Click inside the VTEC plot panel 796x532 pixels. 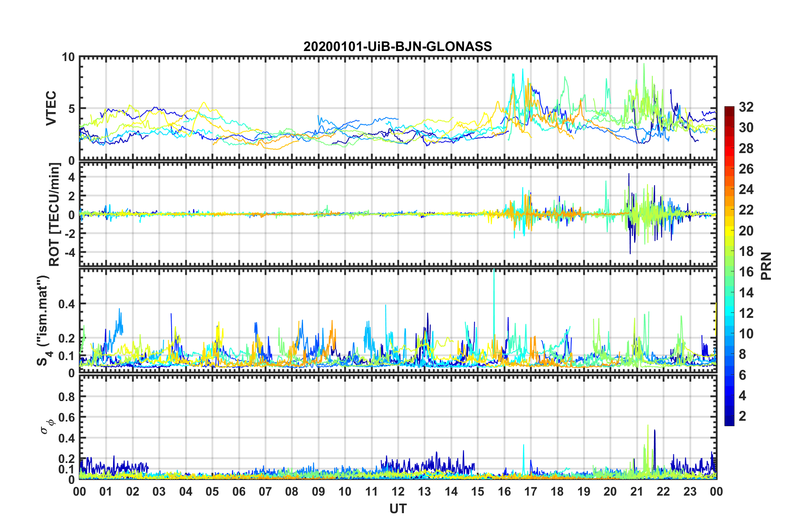pos(398,108)
